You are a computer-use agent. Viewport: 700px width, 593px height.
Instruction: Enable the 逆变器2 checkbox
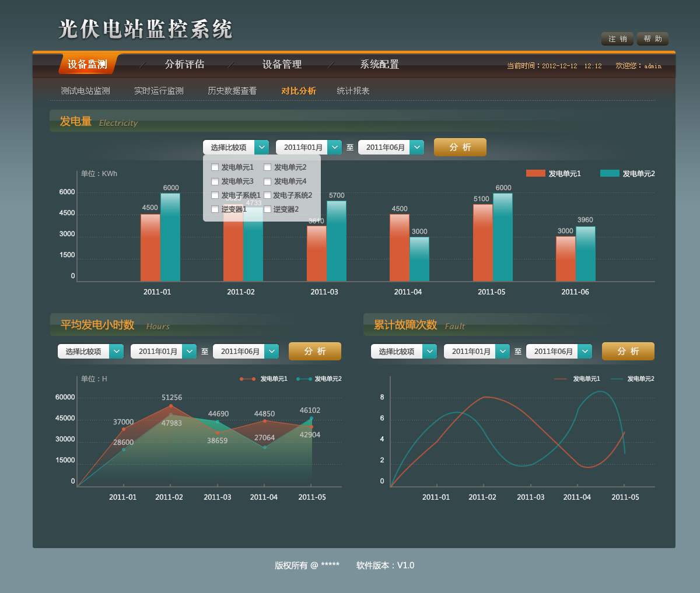pyautogui.click(x=267, y=209)
